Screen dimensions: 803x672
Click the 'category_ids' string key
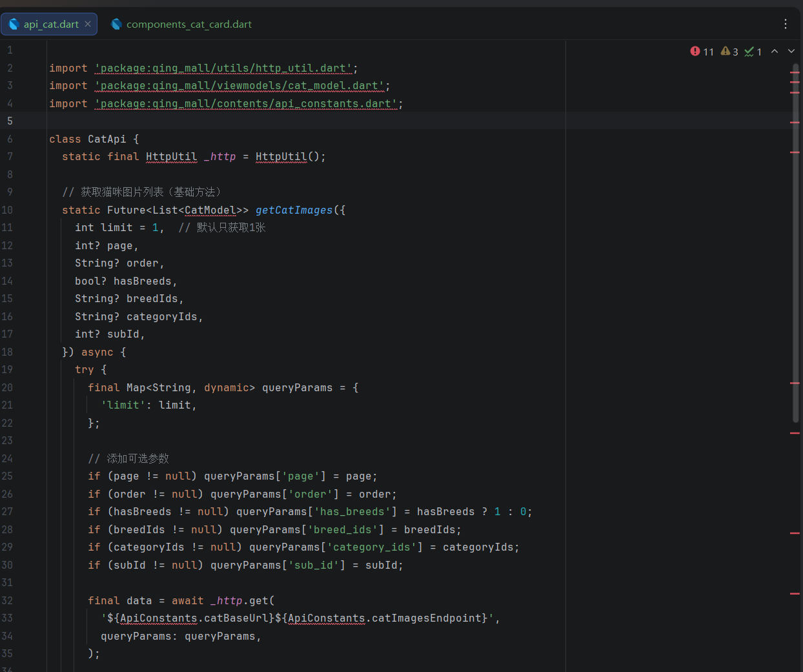tap(372, 547)
